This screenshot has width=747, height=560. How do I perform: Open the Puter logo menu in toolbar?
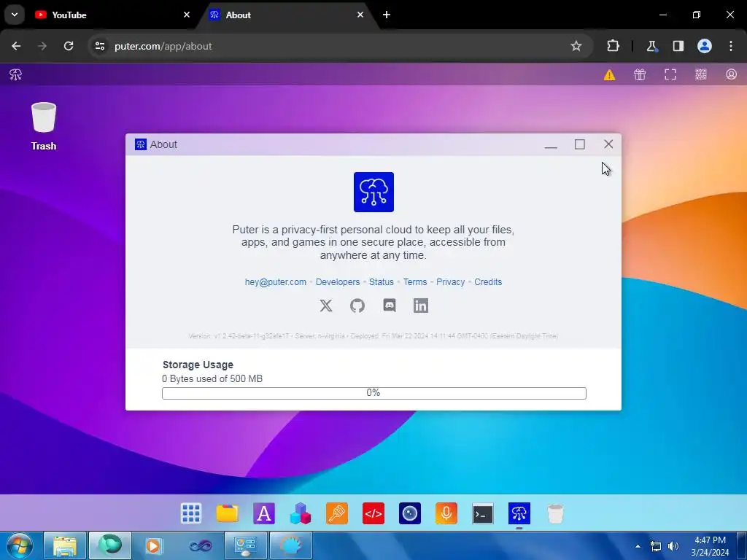(15, 74)
